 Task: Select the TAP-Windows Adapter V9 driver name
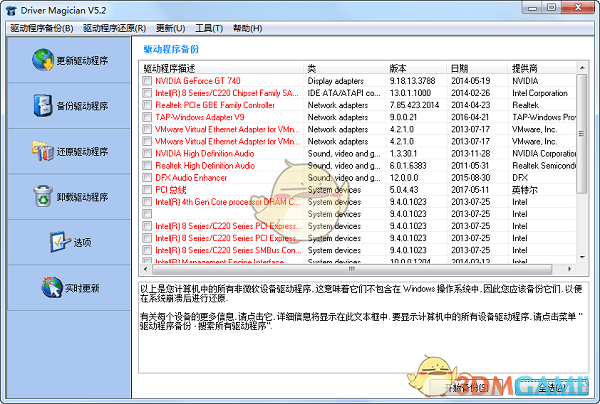point(199,117)
